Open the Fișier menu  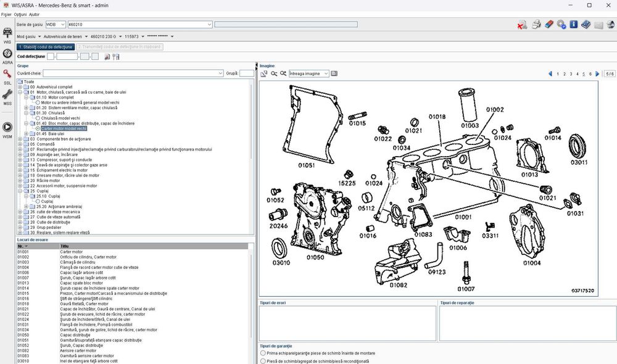pos(6,15)
